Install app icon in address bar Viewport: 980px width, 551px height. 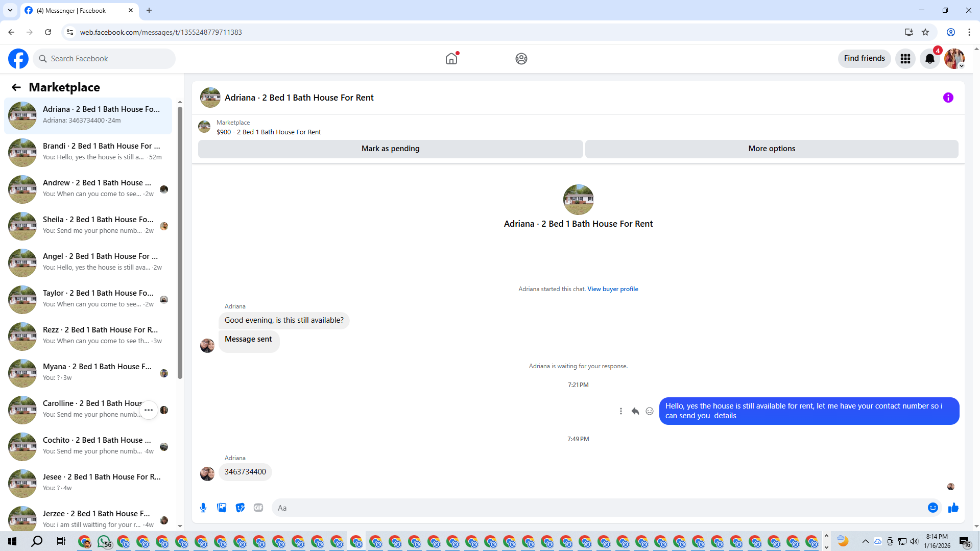(x=909, y=32)
